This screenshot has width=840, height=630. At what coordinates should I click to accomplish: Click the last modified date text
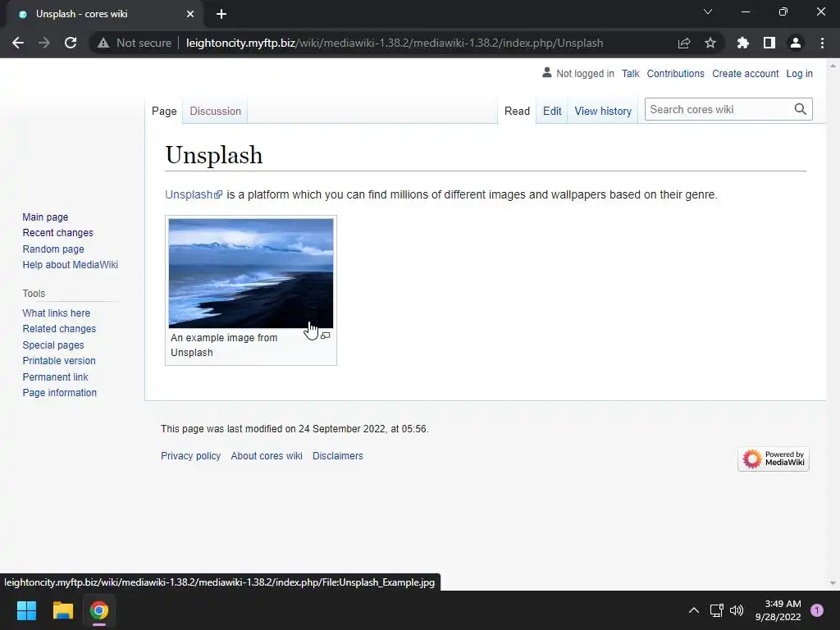[x=294, y=428]
